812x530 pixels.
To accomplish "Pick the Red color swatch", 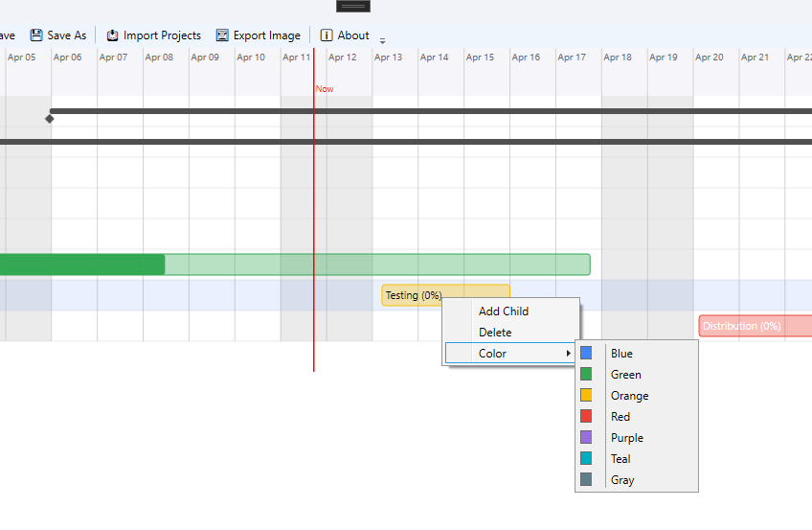I will coord(586,416).
